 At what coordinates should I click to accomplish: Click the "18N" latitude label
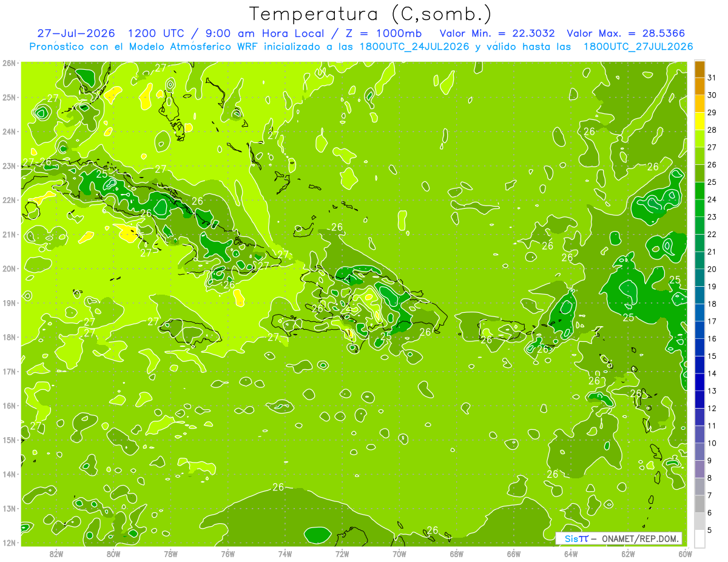pyautogui.click(x=9, y=337)
